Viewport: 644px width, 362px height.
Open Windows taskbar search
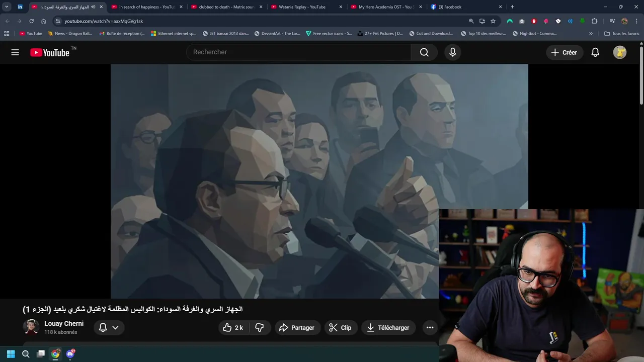(x=26, y=354)
